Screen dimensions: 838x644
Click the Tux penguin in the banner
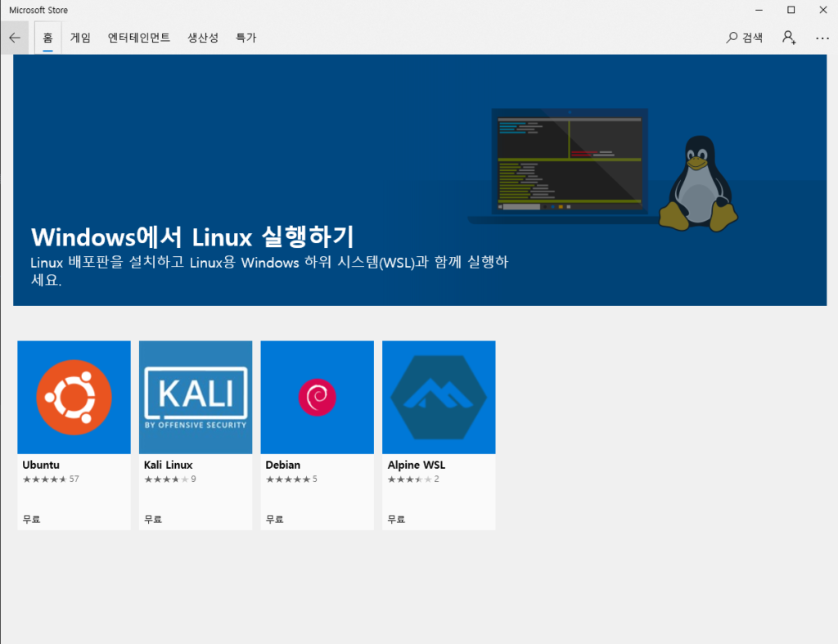698,183
